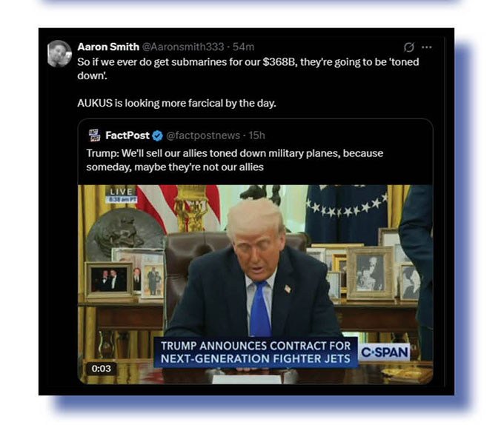Click the 0:03 video duration badge

tap(102, 369)
